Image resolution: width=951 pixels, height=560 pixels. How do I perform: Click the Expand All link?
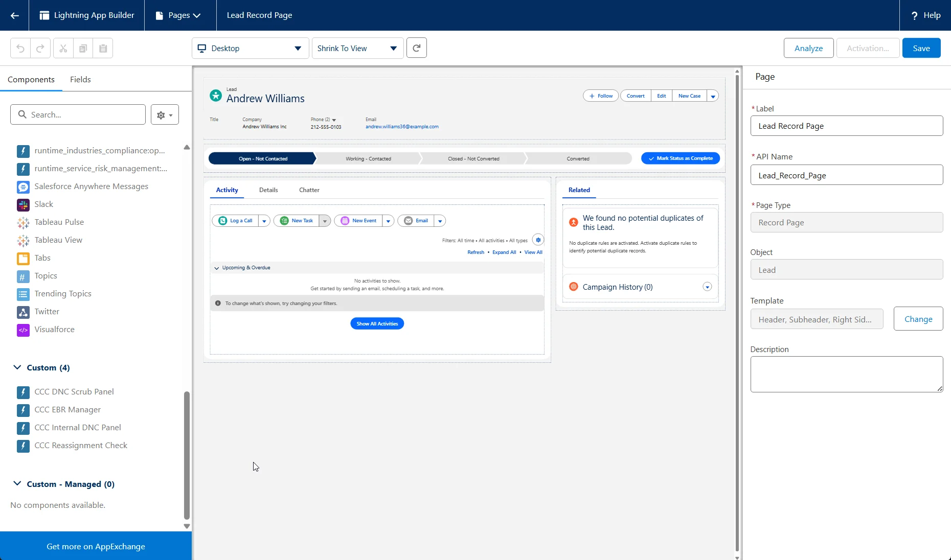(x=504, y=252)
